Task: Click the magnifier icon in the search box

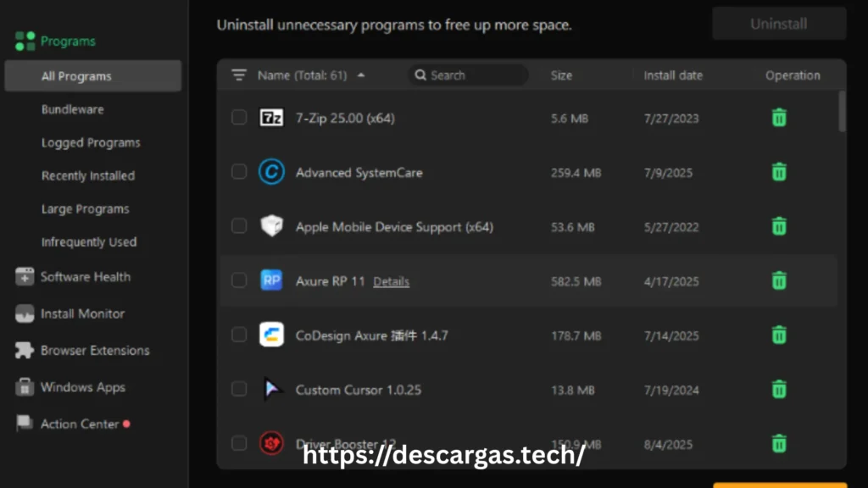Action: (x=420, y=75)
